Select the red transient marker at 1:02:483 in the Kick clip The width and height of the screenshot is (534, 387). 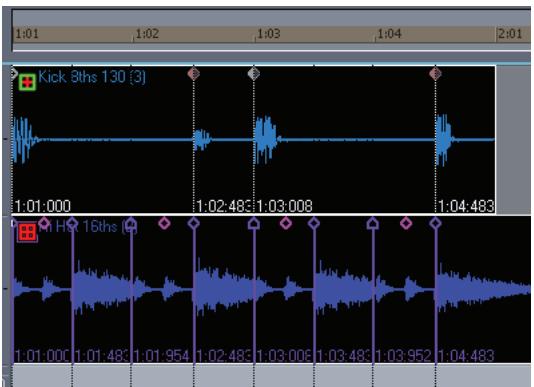point(194,73)
